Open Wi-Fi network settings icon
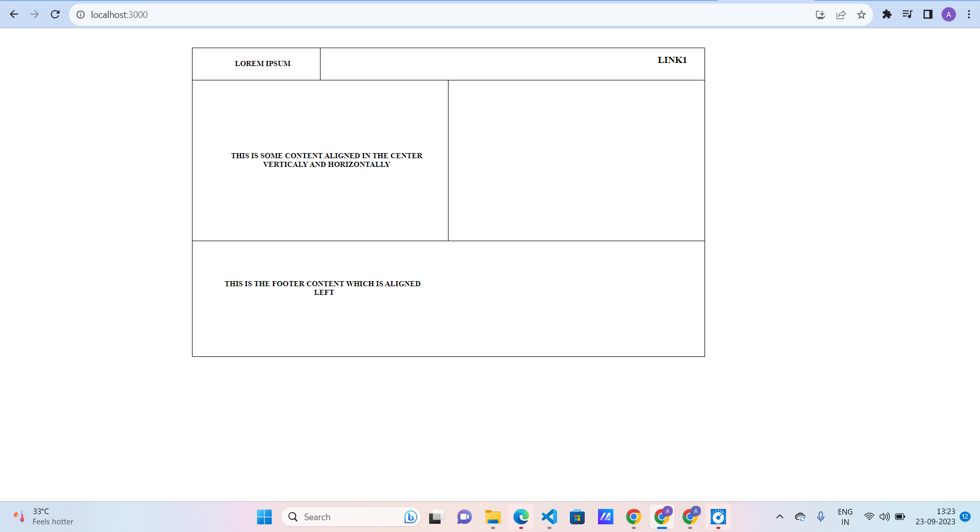Image resolution: width=980 pixels, height=532 pixels. [869, 517]
